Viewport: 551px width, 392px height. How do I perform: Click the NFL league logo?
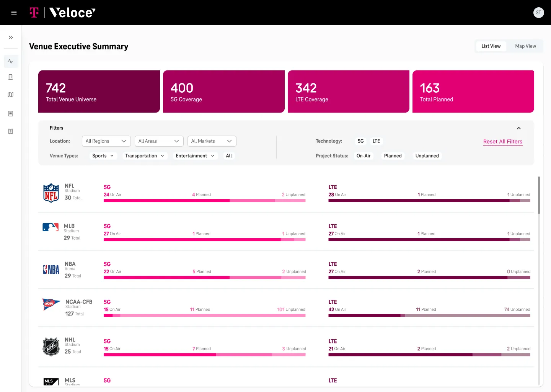tap(51, 193)
